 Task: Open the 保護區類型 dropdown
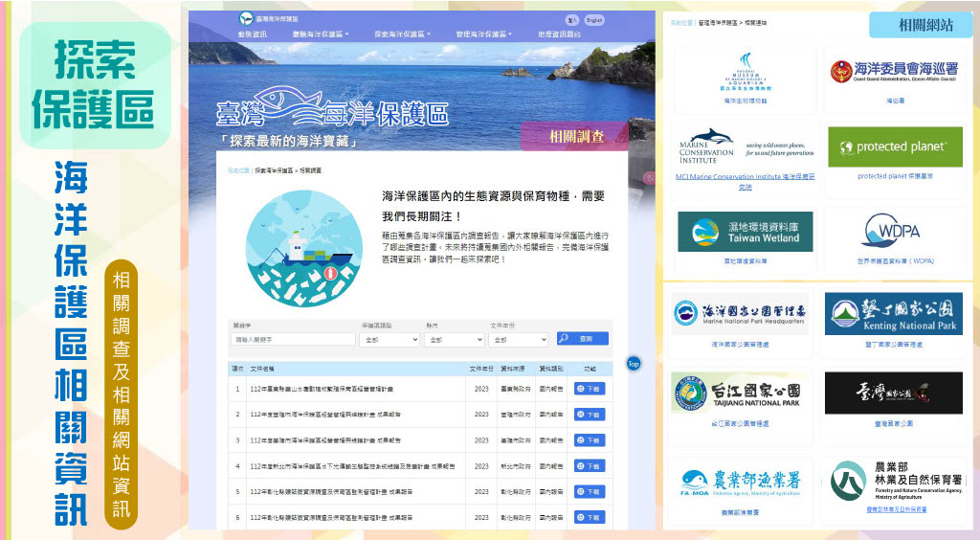coord(390,339)
